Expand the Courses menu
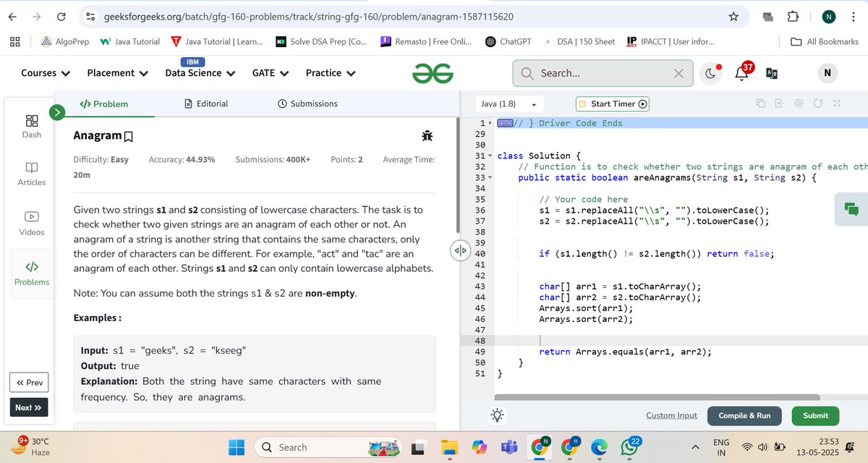 [x=46, y=73]
